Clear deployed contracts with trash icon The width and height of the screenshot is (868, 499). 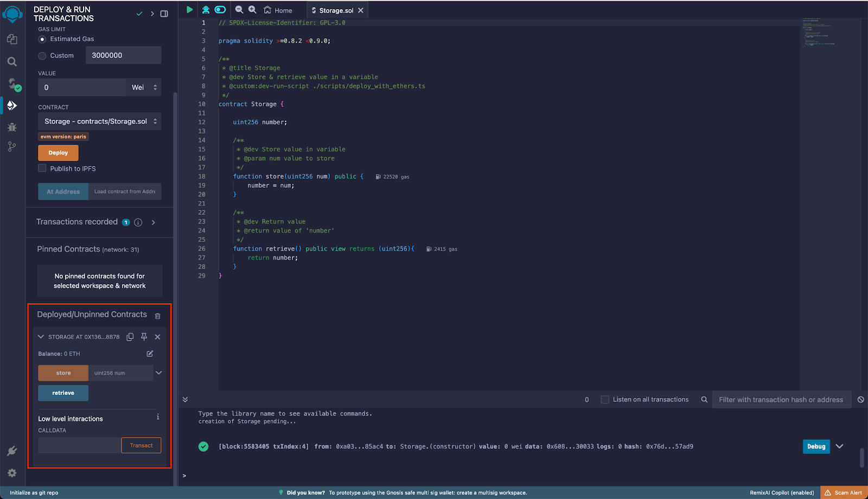tap(157, 316)
